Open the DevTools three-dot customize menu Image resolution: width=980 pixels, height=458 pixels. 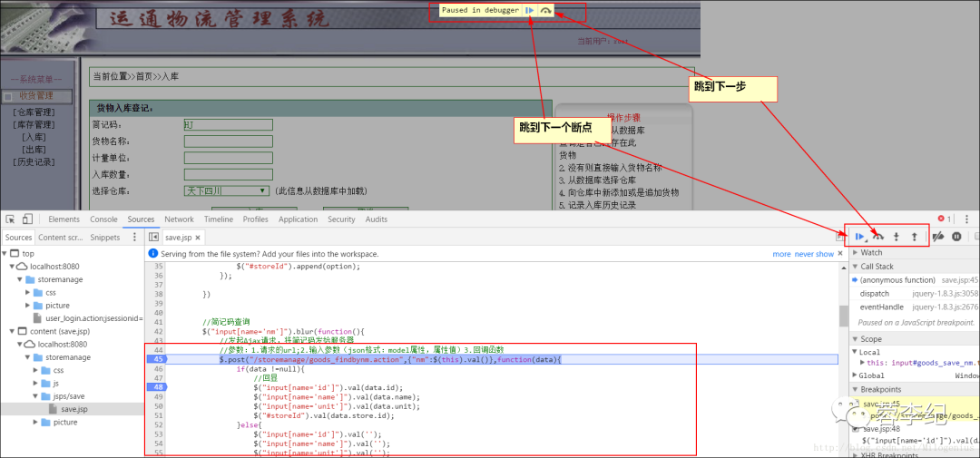coord(967,219)
